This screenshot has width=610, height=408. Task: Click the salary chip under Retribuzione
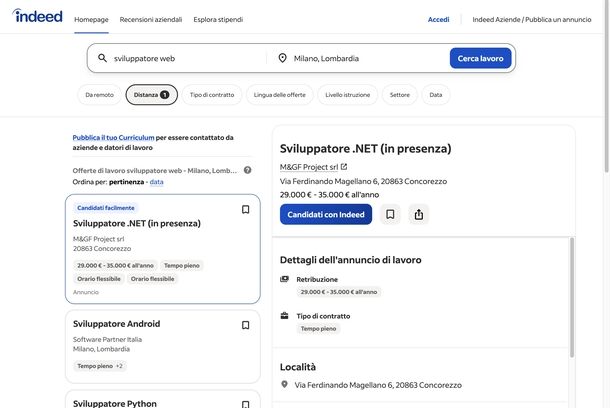point(339,292)
